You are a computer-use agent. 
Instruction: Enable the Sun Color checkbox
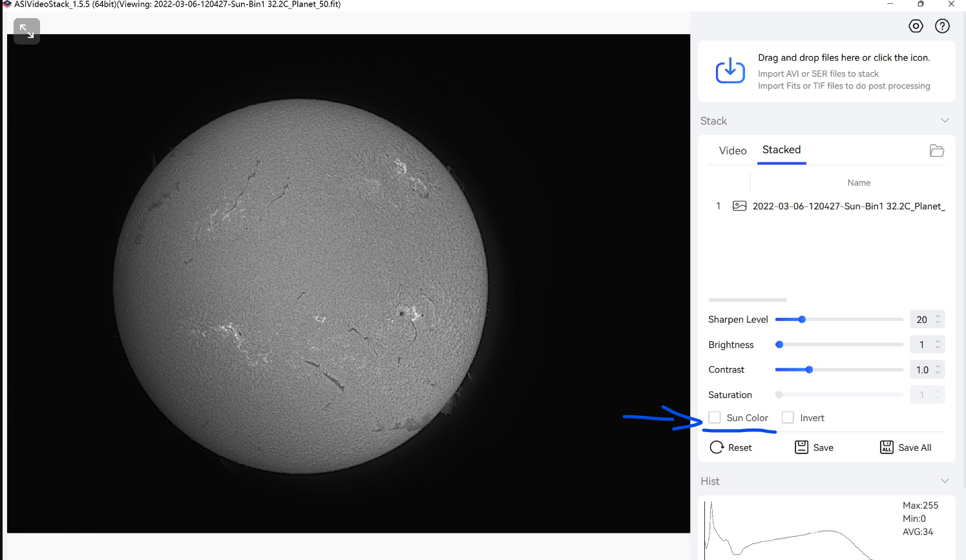[714, 417]
